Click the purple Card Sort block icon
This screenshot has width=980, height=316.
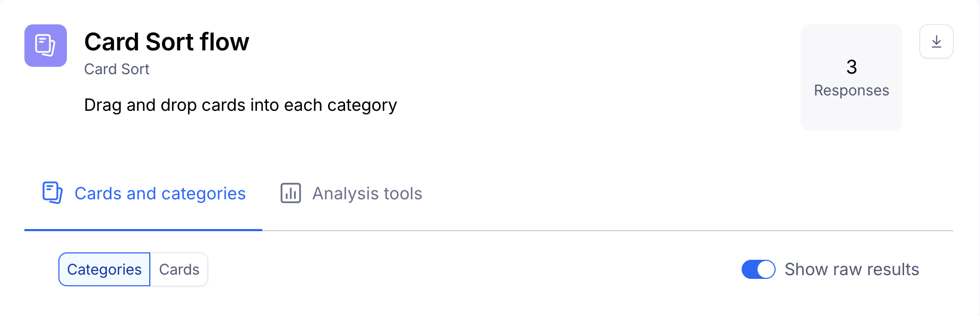[x=46, y=46]
